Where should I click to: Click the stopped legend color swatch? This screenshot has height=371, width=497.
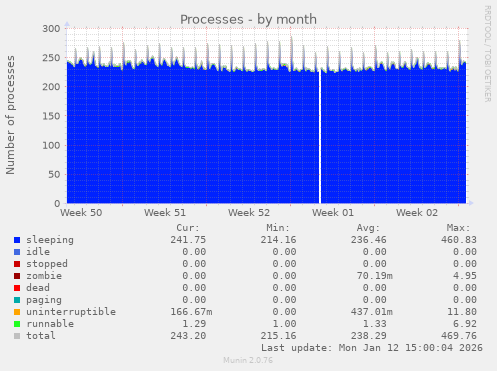click(x=17, y=264)
